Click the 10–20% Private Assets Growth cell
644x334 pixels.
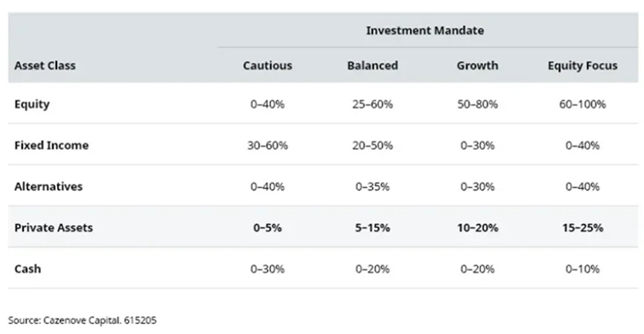(477, 228)
